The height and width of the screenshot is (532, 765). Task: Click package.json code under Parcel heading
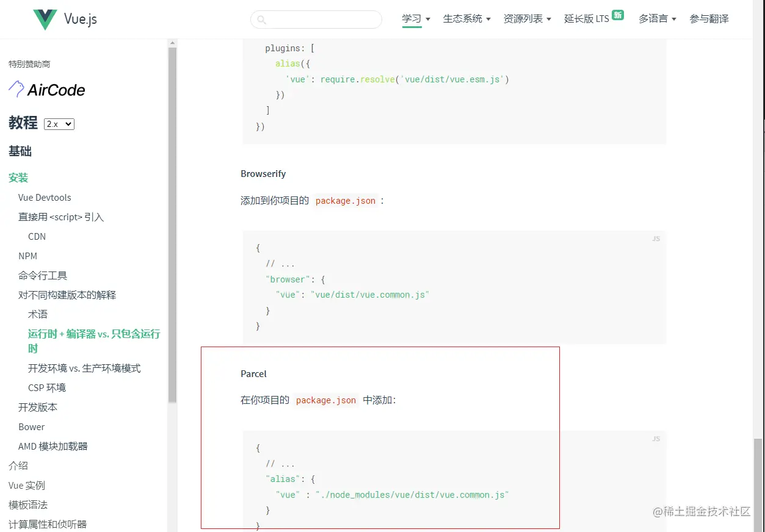point(326,400)
